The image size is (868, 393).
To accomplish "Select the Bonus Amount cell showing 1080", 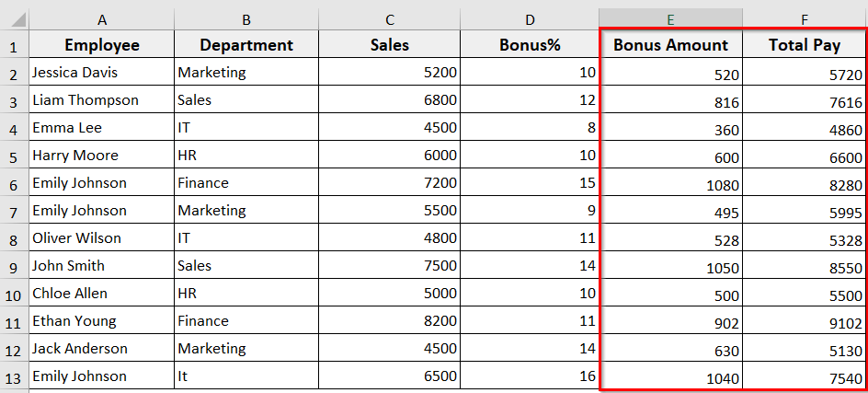I will 670,183.
